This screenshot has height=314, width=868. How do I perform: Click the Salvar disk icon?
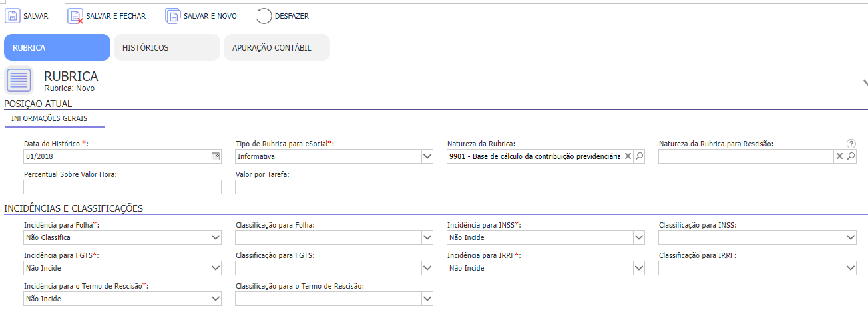pyautogui.click(x=13, y=16)
